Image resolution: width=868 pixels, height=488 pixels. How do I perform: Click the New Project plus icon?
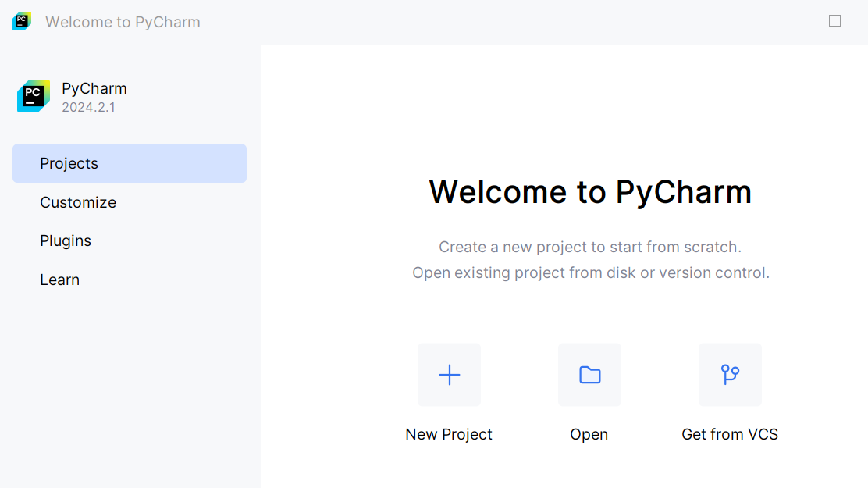[449, 375]
